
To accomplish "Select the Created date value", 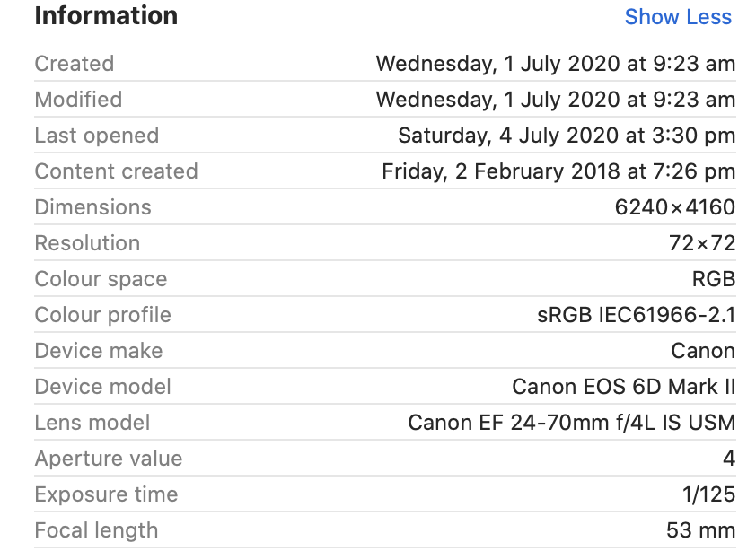I will coord(555,64).
